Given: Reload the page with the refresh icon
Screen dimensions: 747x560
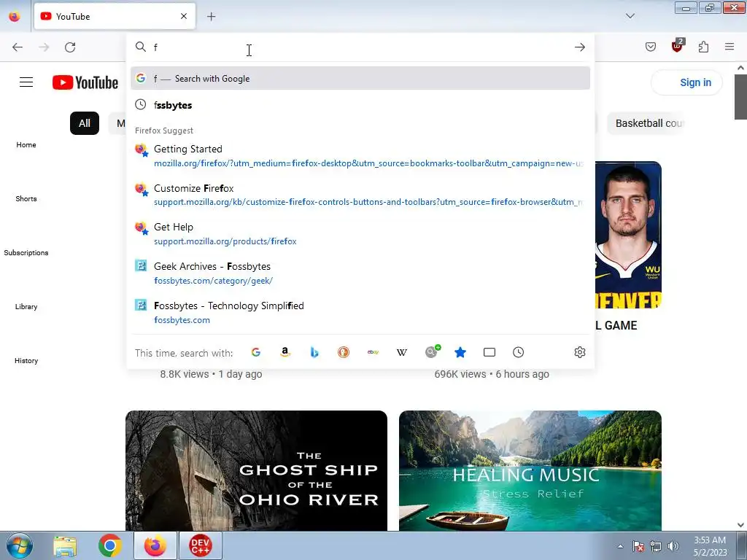Looking at the screenshot, I should 70,47.
